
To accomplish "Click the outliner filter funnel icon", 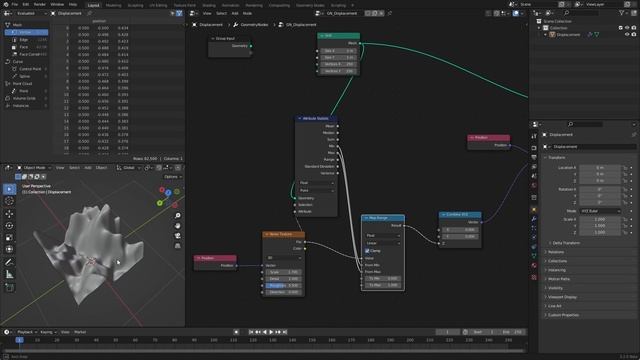I will click(621, 13).
